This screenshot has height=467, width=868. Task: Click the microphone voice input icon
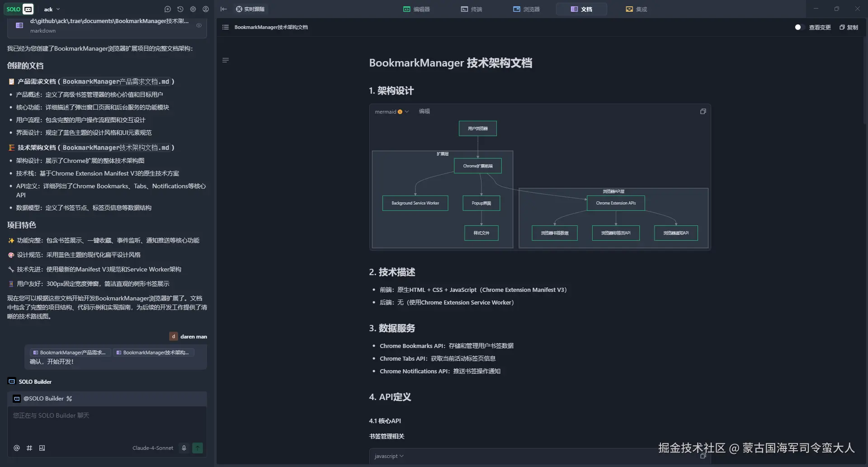[184, 448]
